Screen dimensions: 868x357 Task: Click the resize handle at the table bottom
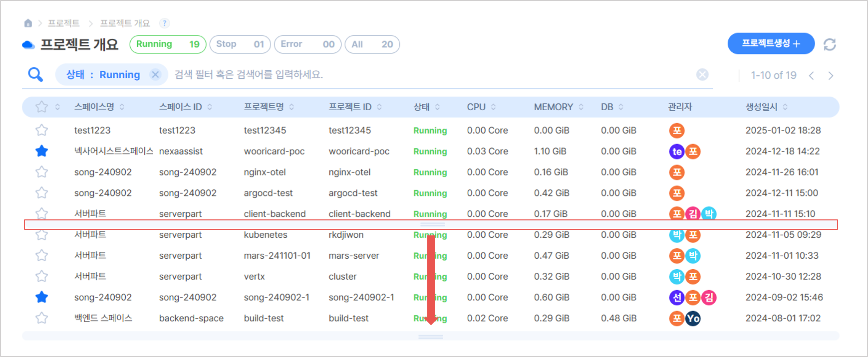click(431, 337)
